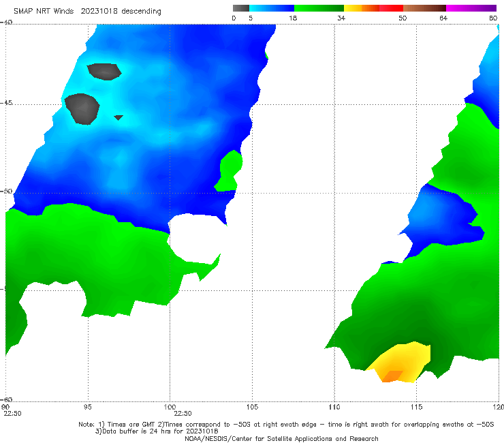Click the 'Data buffer is 24 hrs' note

(x=157, y=431)
